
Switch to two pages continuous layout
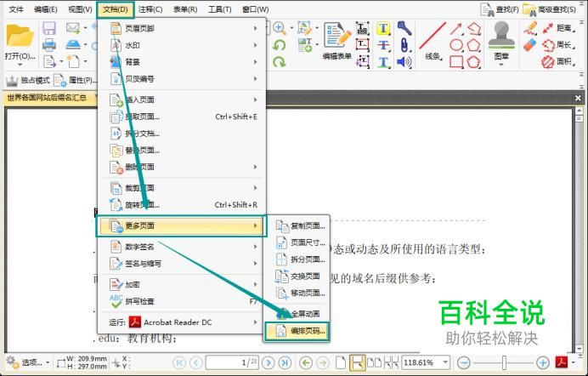tap(391, 362)
